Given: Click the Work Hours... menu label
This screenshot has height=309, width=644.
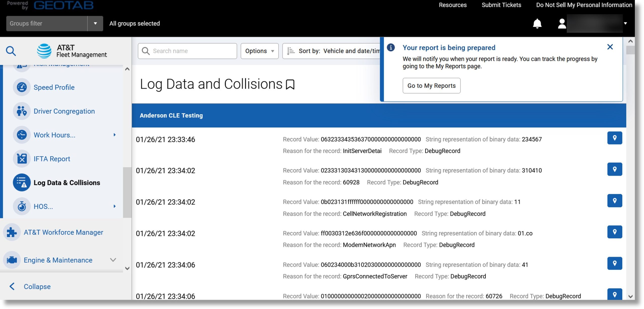Looking at the screenshot, I should point(54,135).
